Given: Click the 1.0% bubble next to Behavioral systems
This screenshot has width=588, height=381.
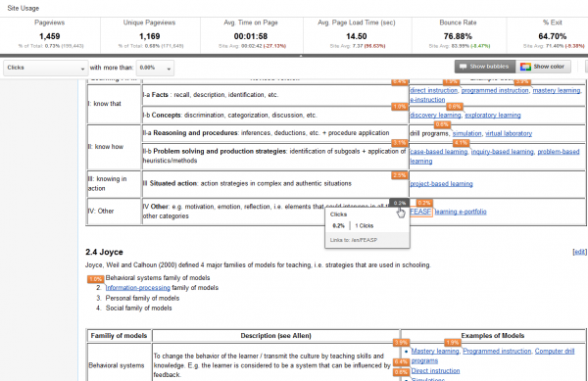Looking at the screenshot, I should [x=95, y=279].
